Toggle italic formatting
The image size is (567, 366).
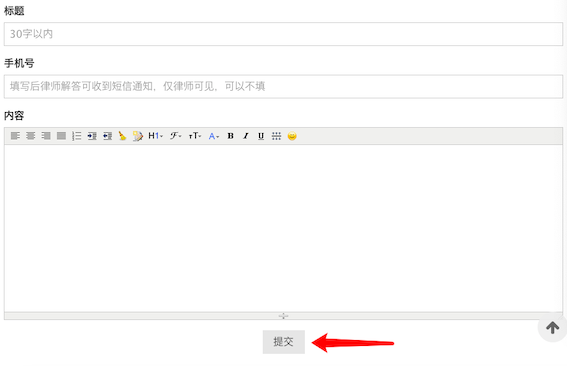[x=246, y=136]
